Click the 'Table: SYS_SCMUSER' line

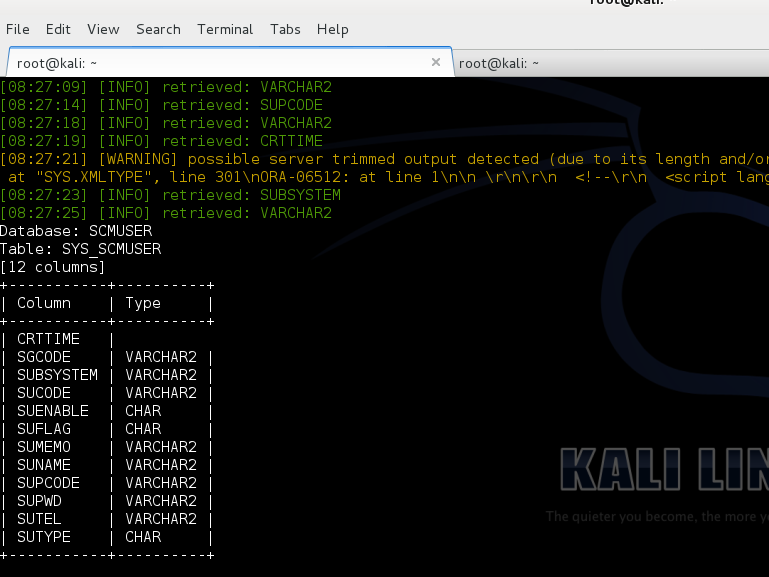click(x=80, y=249)
